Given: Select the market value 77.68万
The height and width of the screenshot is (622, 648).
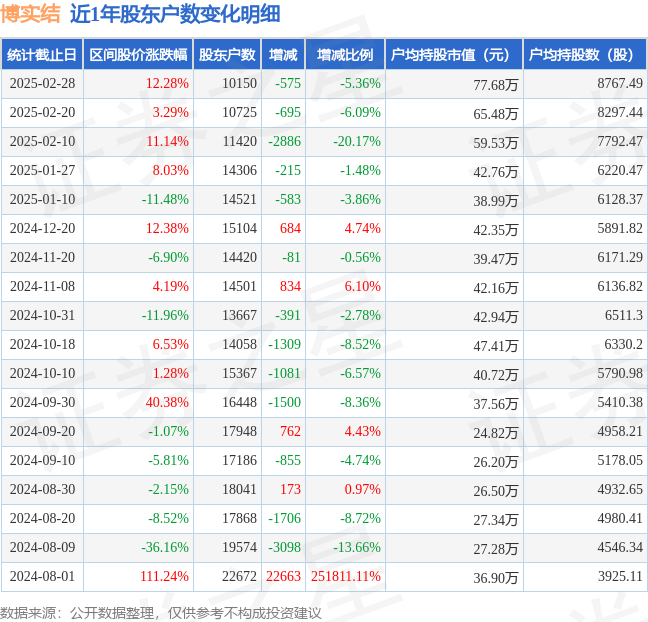Looking at the screenshot, I should 496,85.
